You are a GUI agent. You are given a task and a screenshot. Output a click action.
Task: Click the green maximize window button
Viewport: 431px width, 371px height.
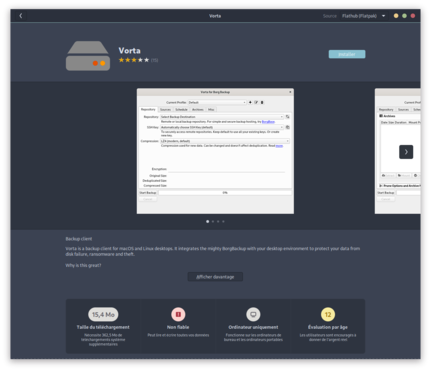(x=404, y=16)
